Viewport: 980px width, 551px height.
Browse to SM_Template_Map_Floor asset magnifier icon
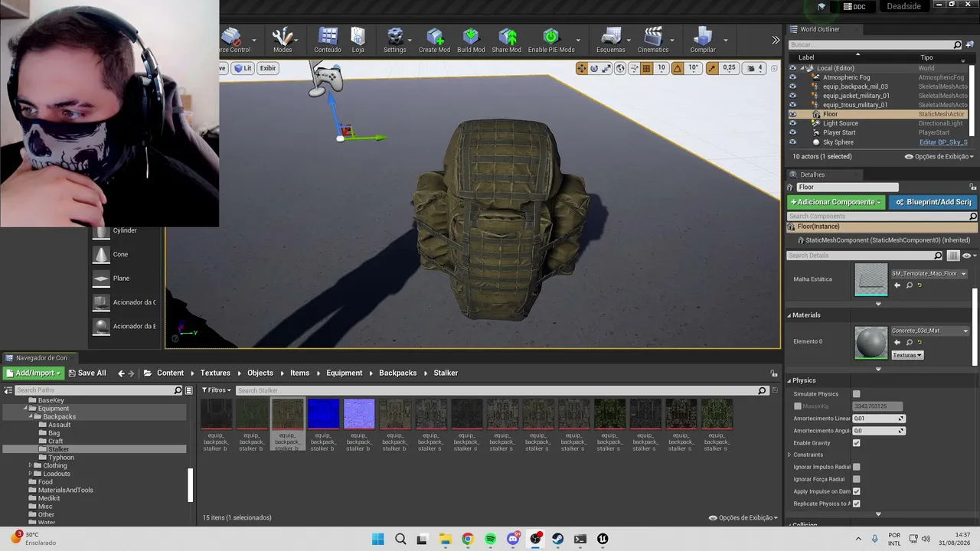click(x=909, y=285)
